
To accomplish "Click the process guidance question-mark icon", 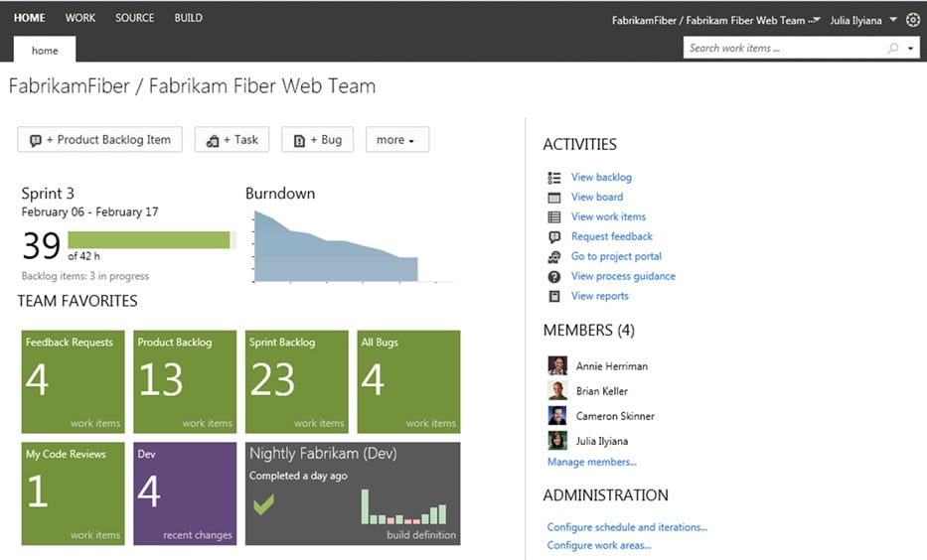I will tap(554, 276).
